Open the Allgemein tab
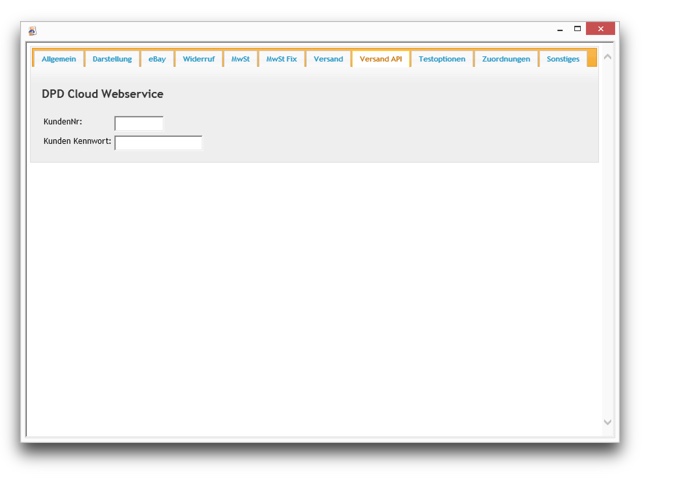This screenshot has height=484, width=688. point(58,59)
